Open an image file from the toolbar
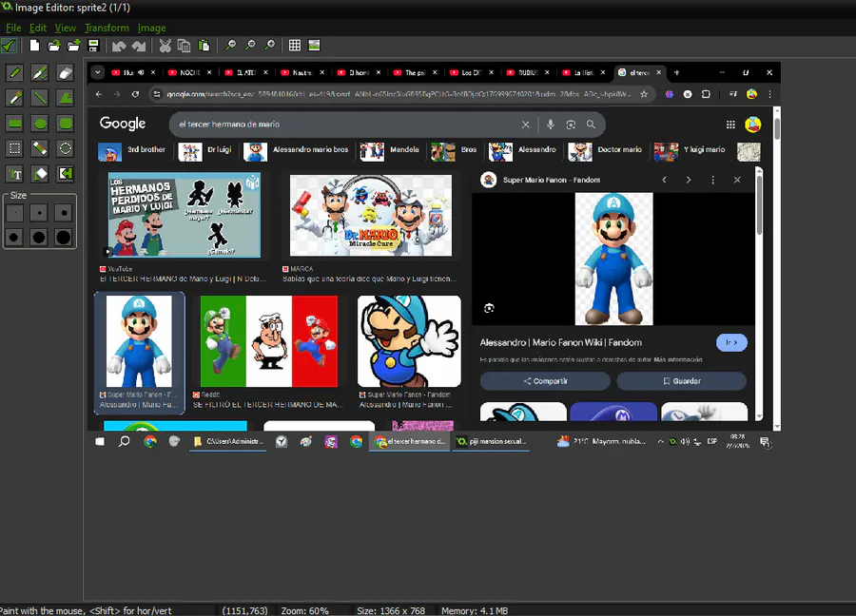The image size is (856, 616). pyautogui.click(x=53, y=46)
